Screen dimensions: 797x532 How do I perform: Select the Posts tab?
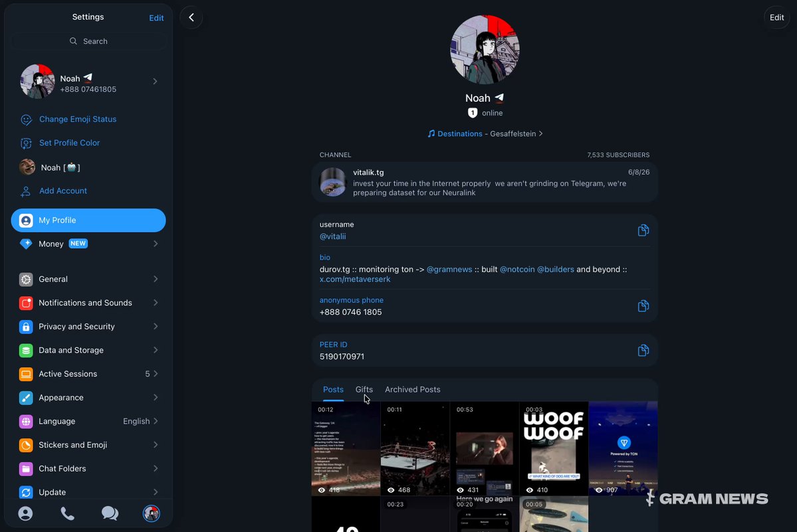click(x=333, y=389)
